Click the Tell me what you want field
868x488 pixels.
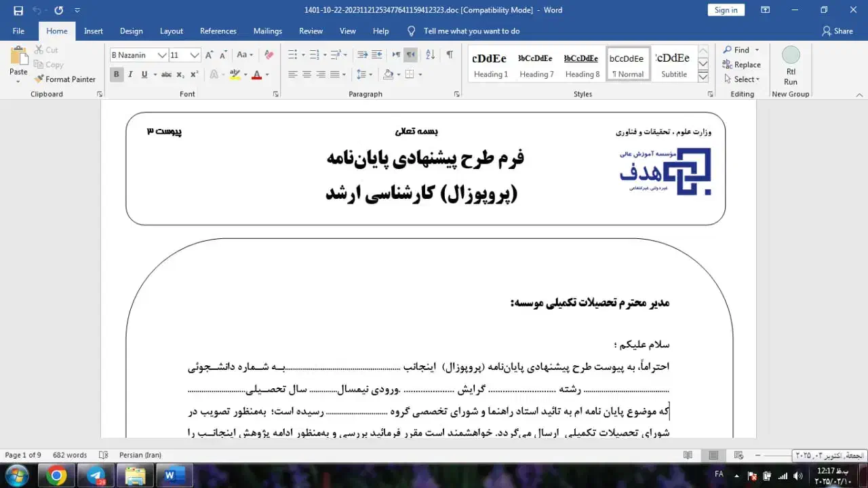[x=471, y=31]
